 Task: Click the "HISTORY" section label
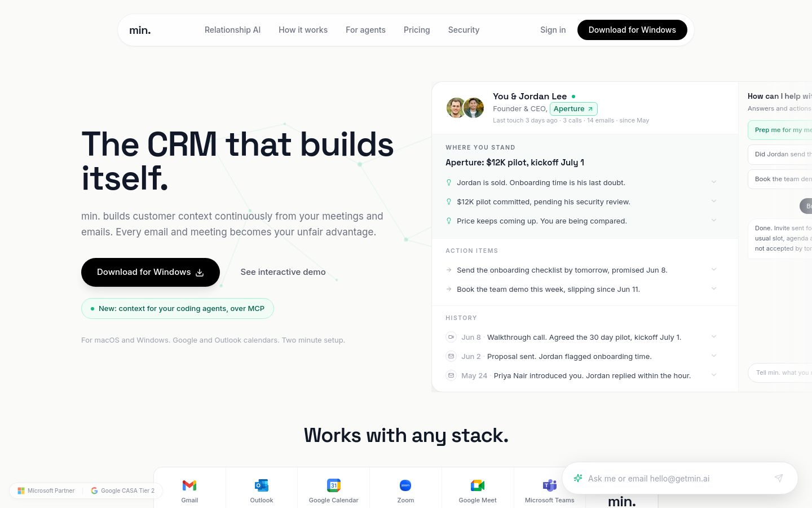coord(461,318)
